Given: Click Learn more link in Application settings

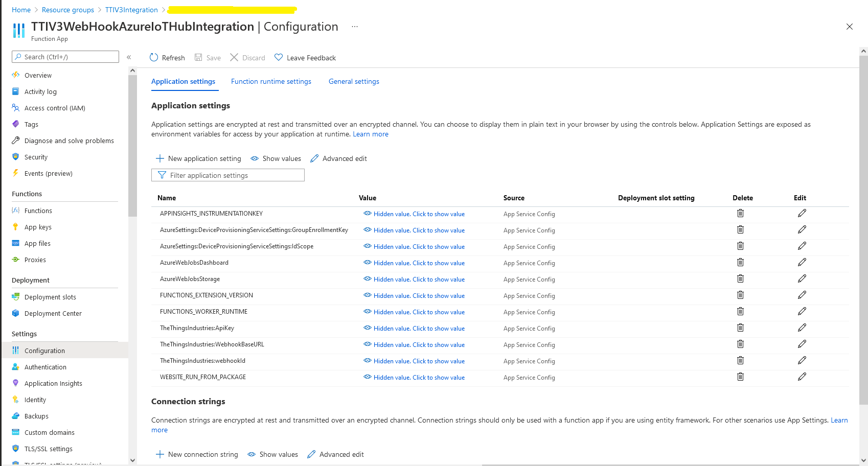Looking at the screenshot, I should (370, 134).
